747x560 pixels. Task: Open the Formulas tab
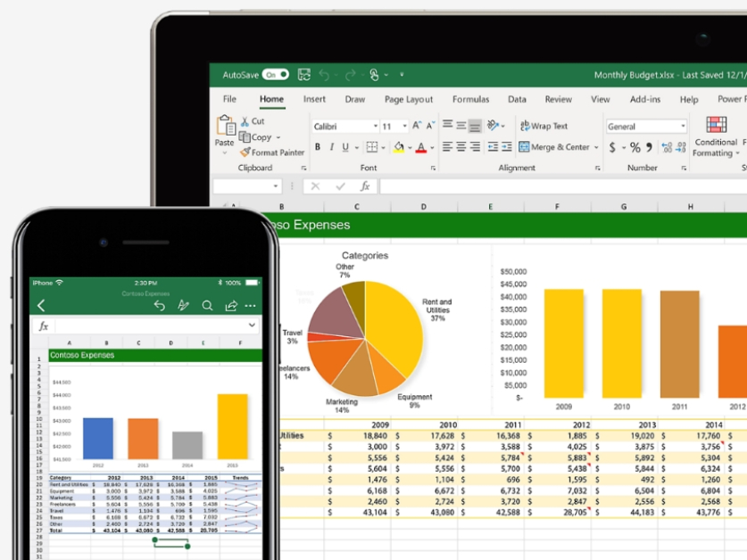[470, 99]
